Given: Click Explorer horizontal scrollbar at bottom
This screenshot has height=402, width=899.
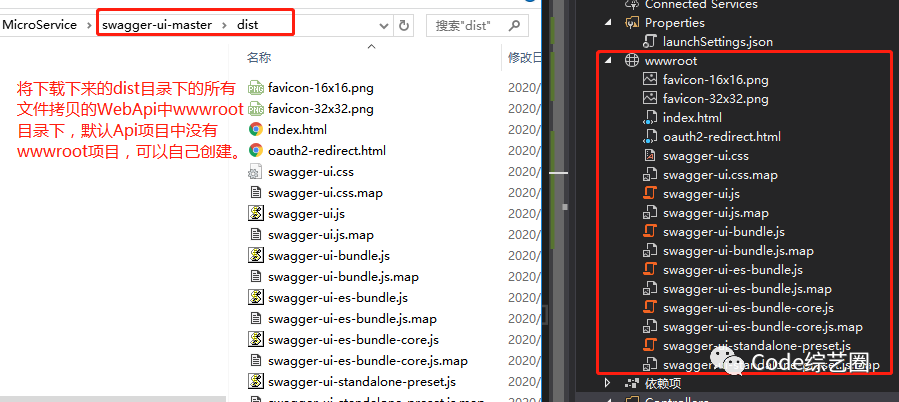Looking at the screenshot, I should pyautogui.click(x=113, y=399).
